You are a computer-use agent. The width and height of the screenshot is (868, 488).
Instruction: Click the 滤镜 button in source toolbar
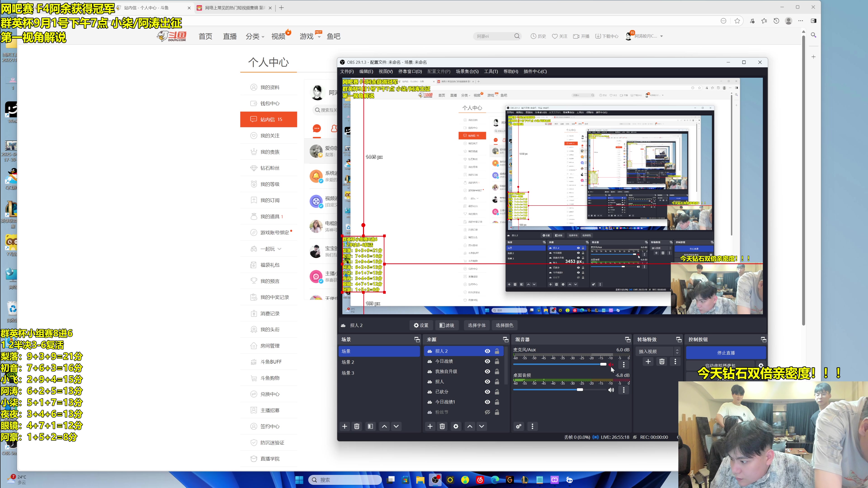pos(447,325)
